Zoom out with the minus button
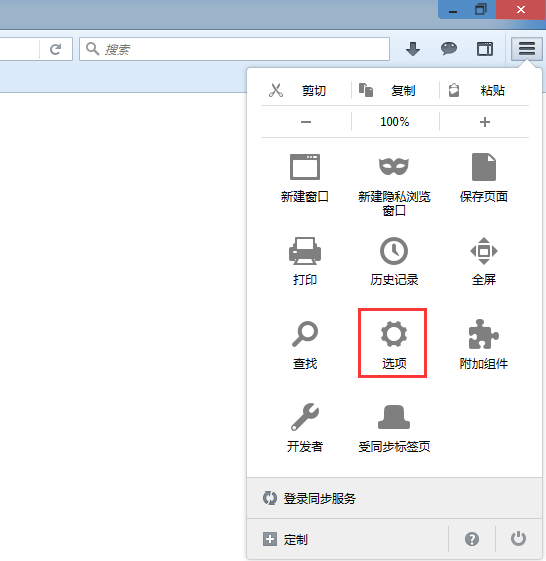546x561 pixels. pos(306,122)
